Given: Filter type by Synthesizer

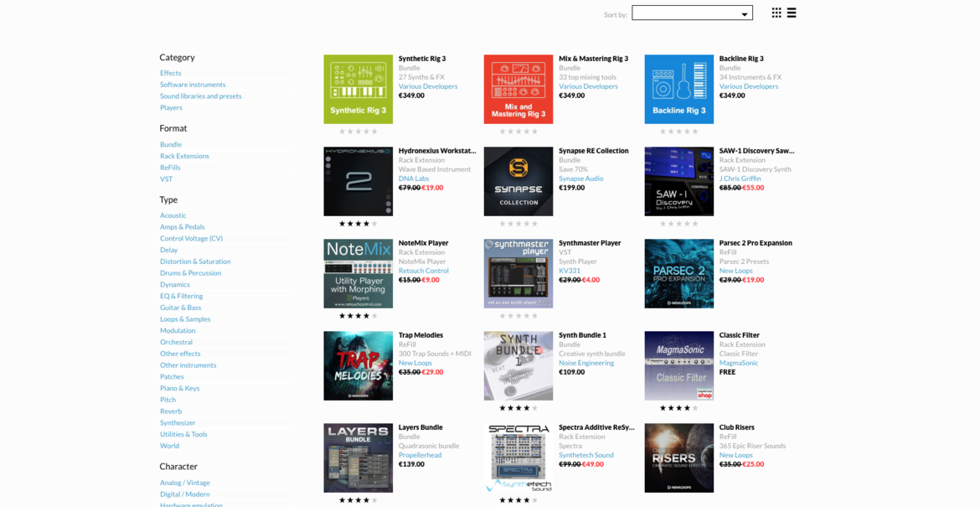Looking at the screenshot, I should tap(178, 422).
